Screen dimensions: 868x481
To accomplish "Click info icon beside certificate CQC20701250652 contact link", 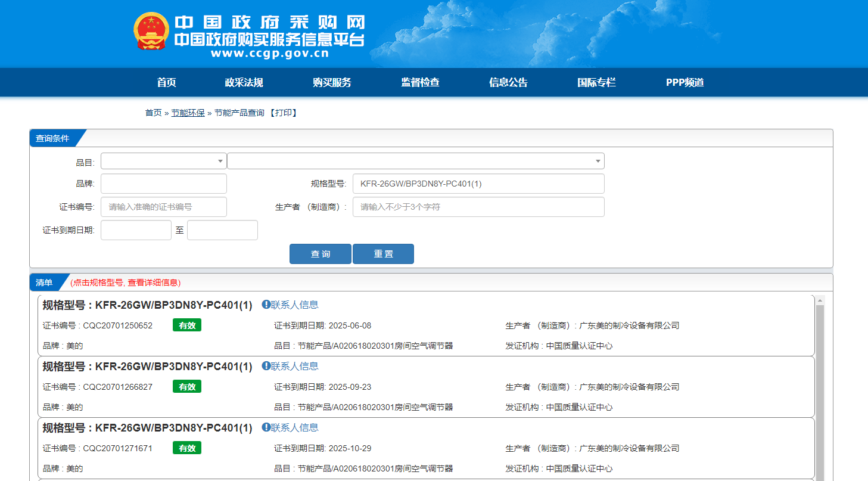I will click(266, 305).
